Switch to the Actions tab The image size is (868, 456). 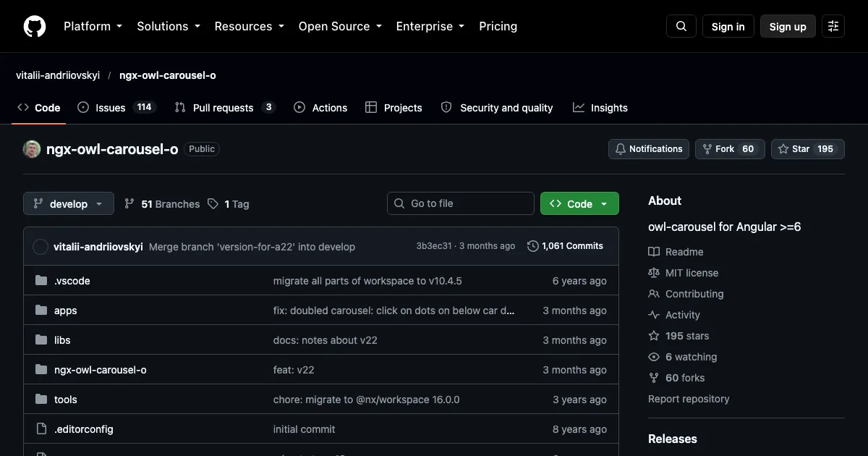click(320, 108)
